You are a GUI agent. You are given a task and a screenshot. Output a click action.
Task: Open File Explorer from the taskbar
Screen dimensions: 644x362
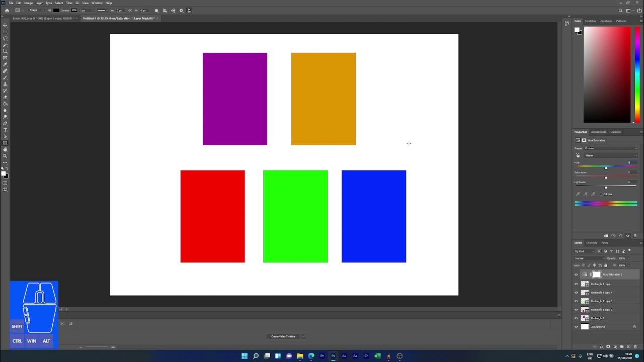tap(300, 356)
